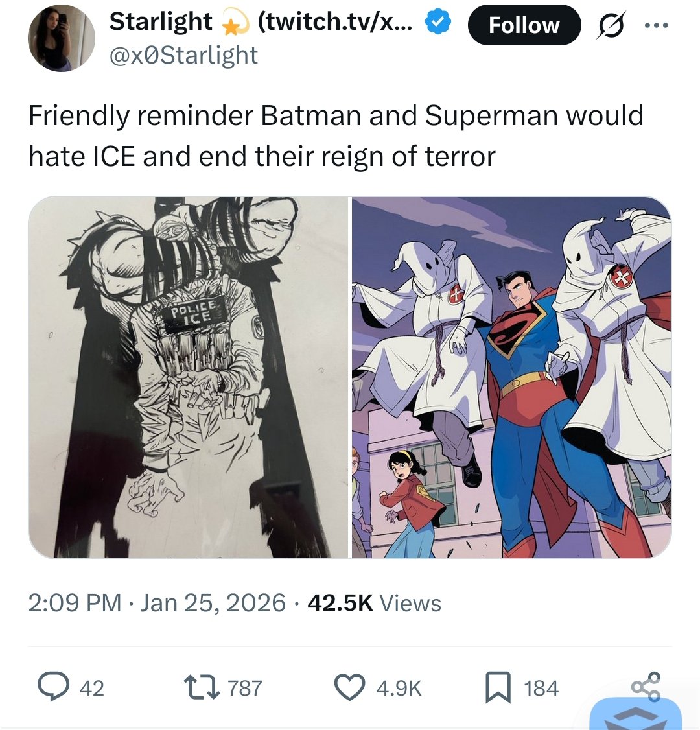The width and height of the screenshot is (700, 730).
Task: Open the @x0Starlight handle link
Action: 183,55
